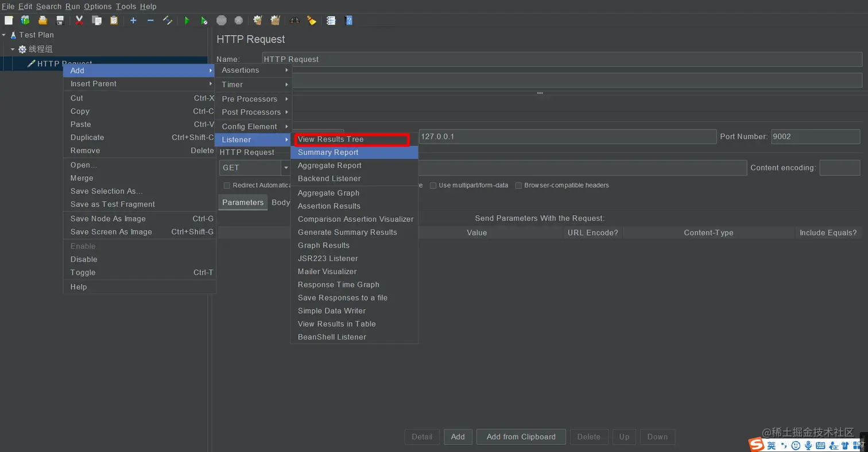Expand the Config Element submenu
Image resolution: width=868 pixels, height=452 pixels.
click(x=253, y=126)
